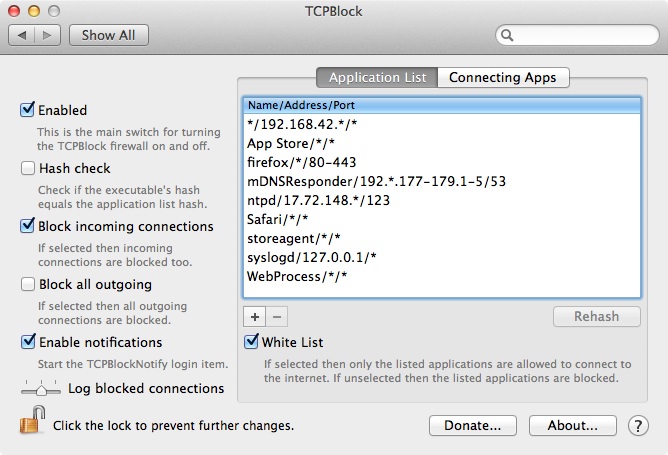Image resolution: width=668 pixels, height=455 pixels.
Task: Add a new rule with plus button
Action: pyautogui.click(x=254, y=317)
